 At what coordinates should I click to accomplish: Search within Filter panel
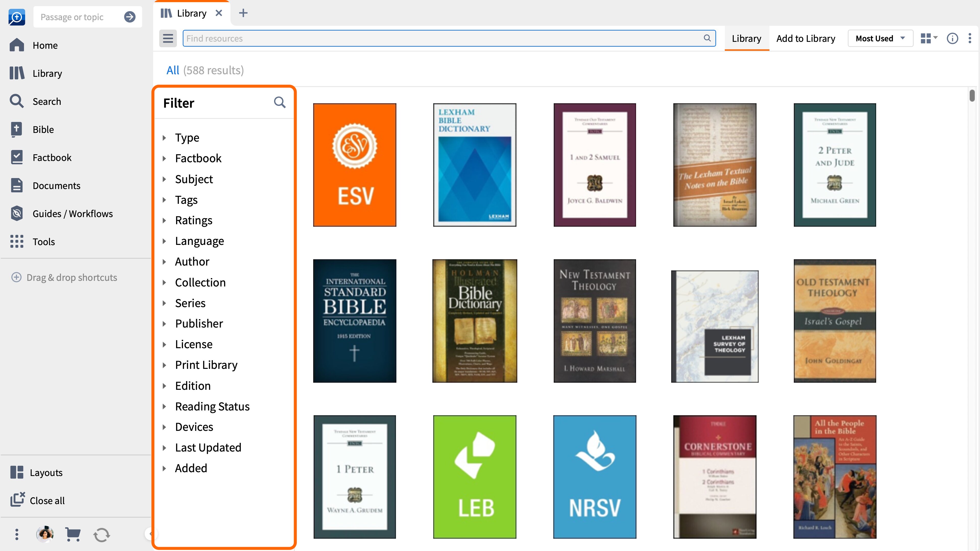(280, 102)
